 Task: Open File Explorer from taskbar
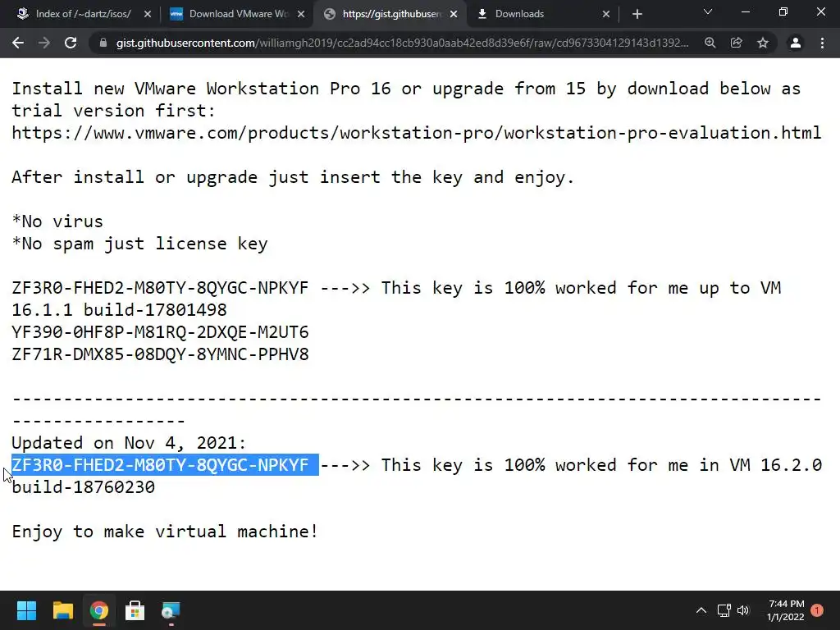tap(62, 610)
